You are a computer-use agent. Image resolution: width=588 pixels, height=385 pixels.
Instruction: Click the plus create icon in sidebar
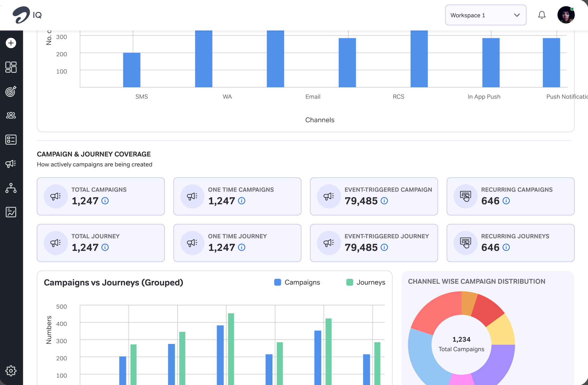(x=11, y=43)
